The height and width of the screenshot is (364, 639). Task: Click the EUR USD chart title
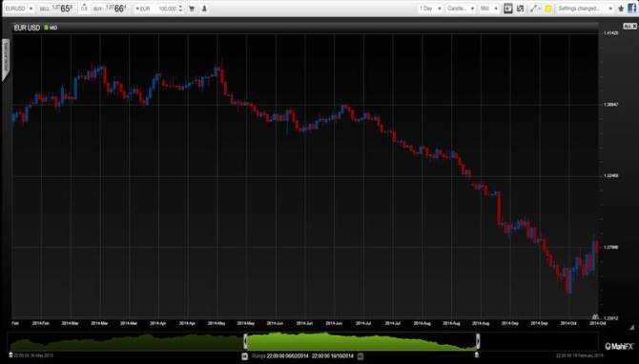[x=27, y=28]
